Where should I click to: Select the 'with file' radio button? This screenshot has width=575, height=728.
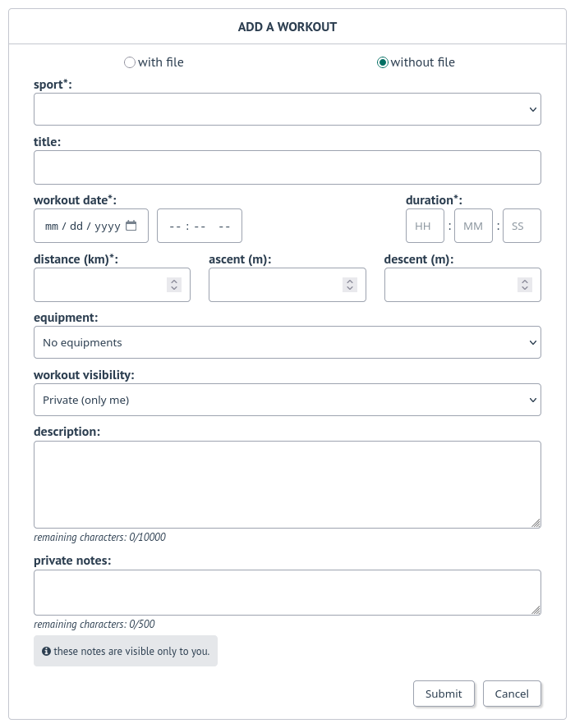(129, 62)
